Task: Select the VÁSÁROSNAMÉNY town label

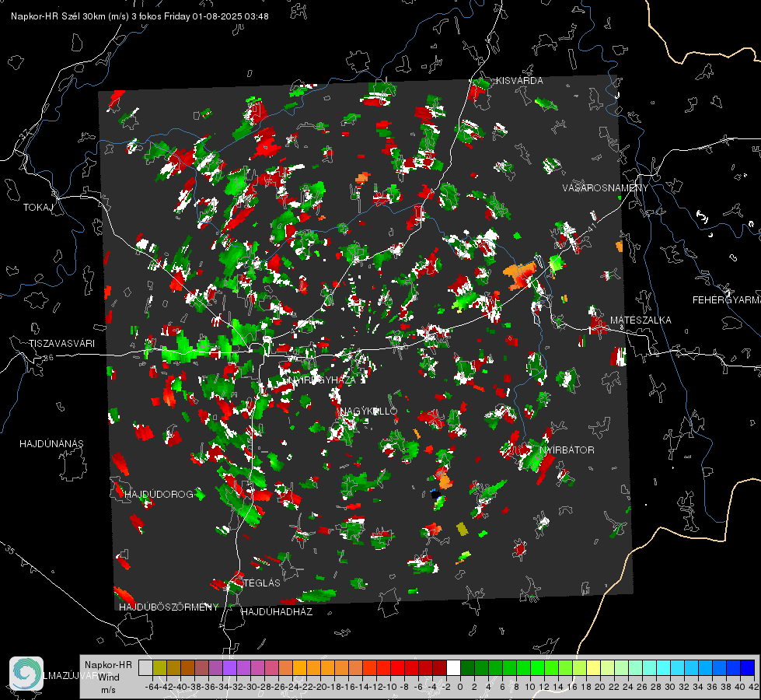Action: tap(606, 188)
